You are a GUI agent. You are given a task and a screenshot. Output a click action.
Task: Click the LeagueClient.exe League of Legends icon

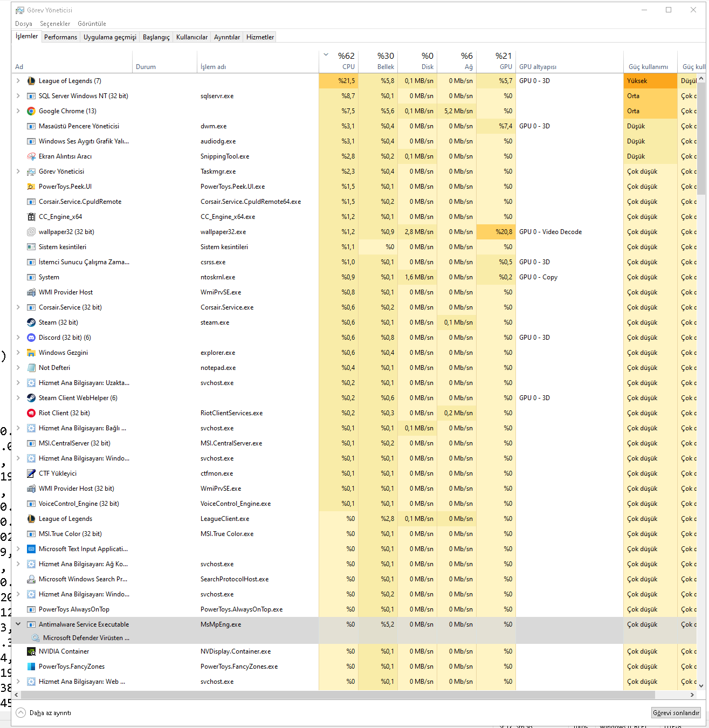[x=31, y=519]
